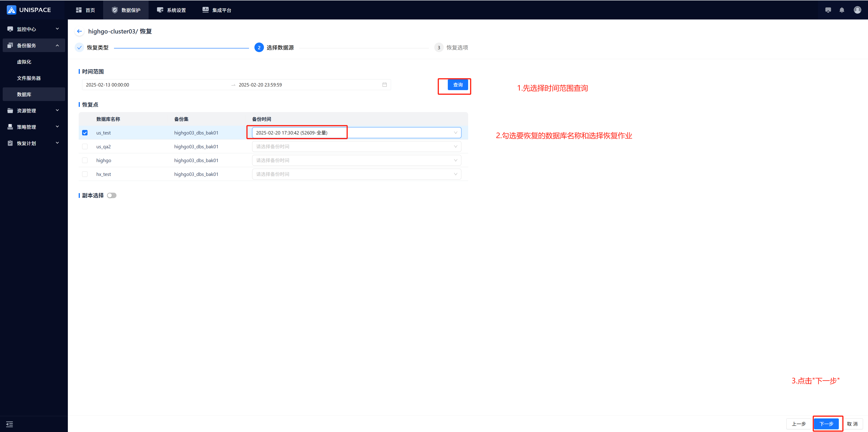Open backup time dropdown for us_qa2
Image resolution: width=868 pixels, height=432 pixels.
(x=356, y=147)
